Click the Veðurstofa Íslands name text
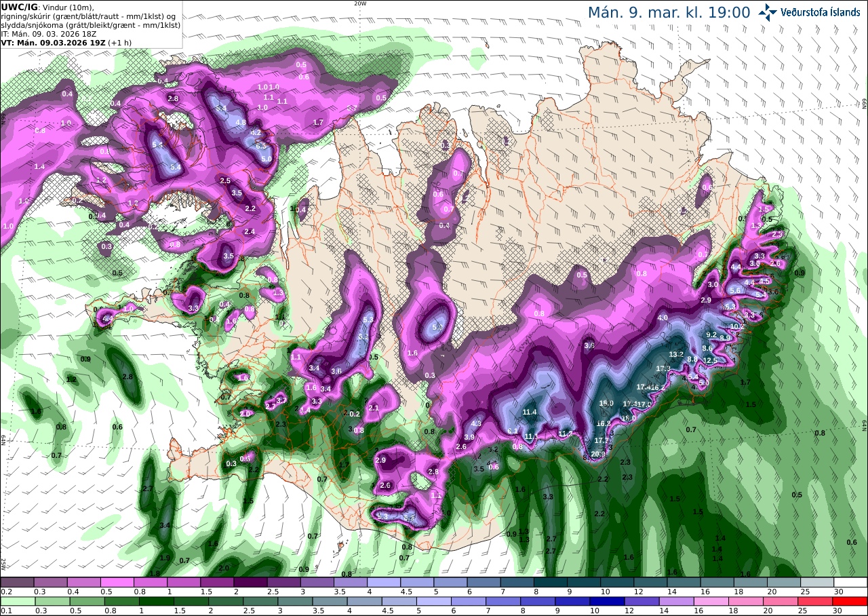868x616 pixels. [x=821, y=12]
